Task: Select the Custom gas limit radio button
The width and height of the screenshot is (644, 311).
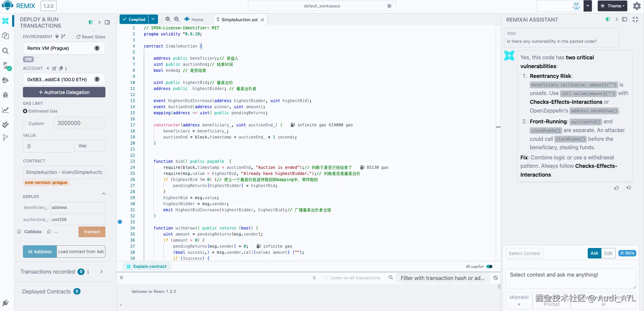Action: (25, 123)
